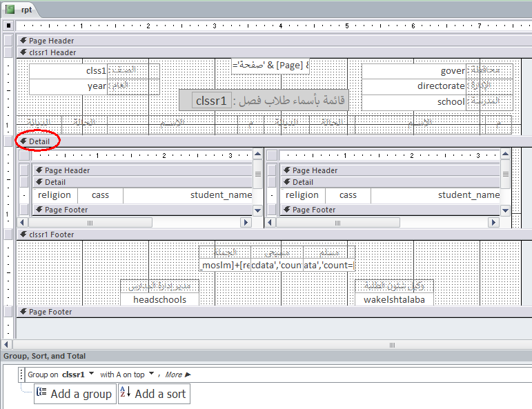Click the right subreport's scroll down arrow
Screen dimensions: 532x409
[x=505, y=210]
